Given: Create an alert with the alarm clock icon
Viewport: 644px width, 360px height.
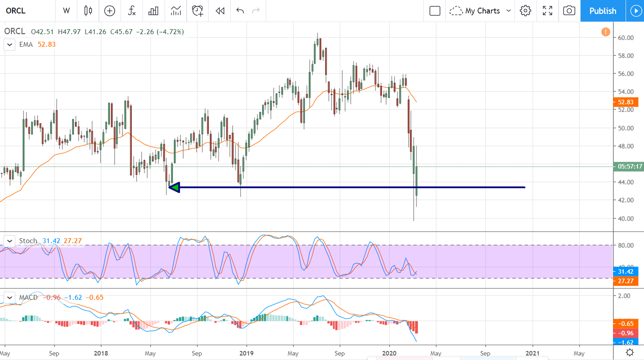Looking at the screenshot, I should [x=197, y=11].
